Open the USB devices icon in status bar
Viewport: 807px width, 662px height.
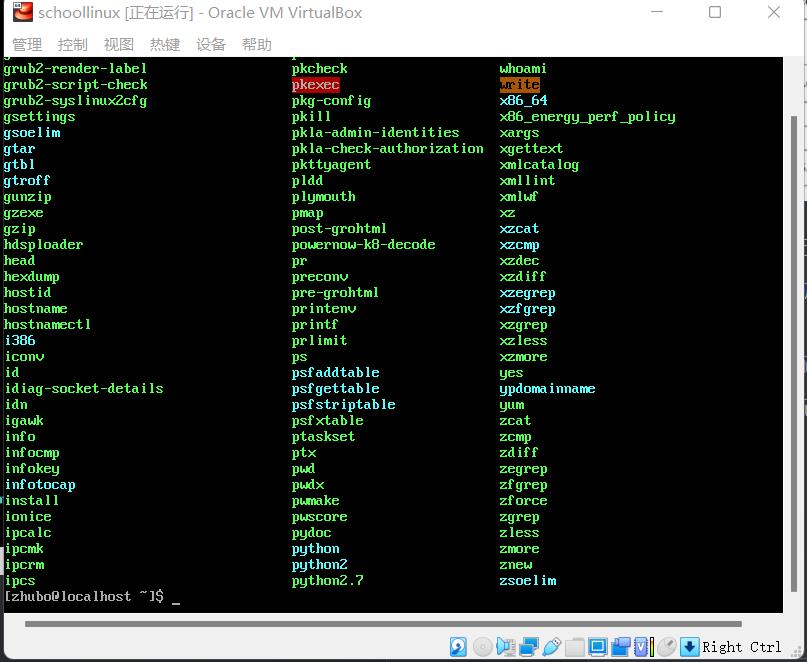coord(551,647)
